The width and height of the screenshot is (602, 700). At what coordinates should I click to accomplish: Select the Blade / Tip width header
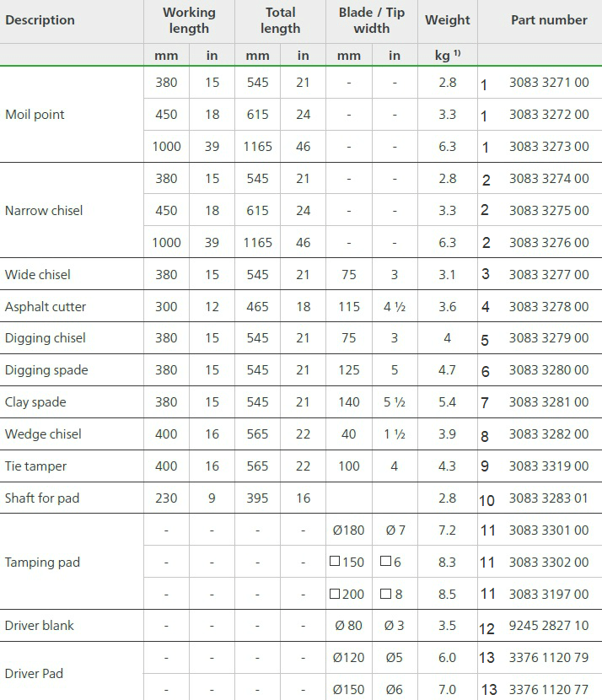click(x=372, y=20)
